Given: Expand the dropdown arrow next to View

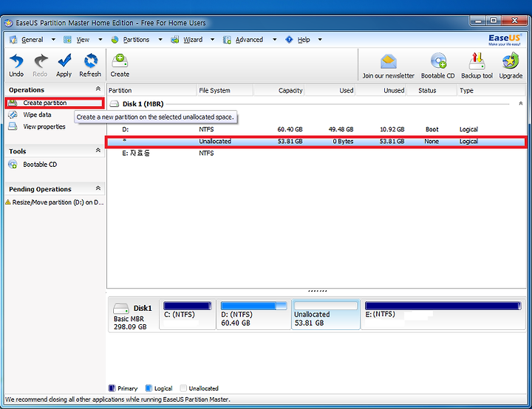Looking at the screenshot, I should 100,40.
